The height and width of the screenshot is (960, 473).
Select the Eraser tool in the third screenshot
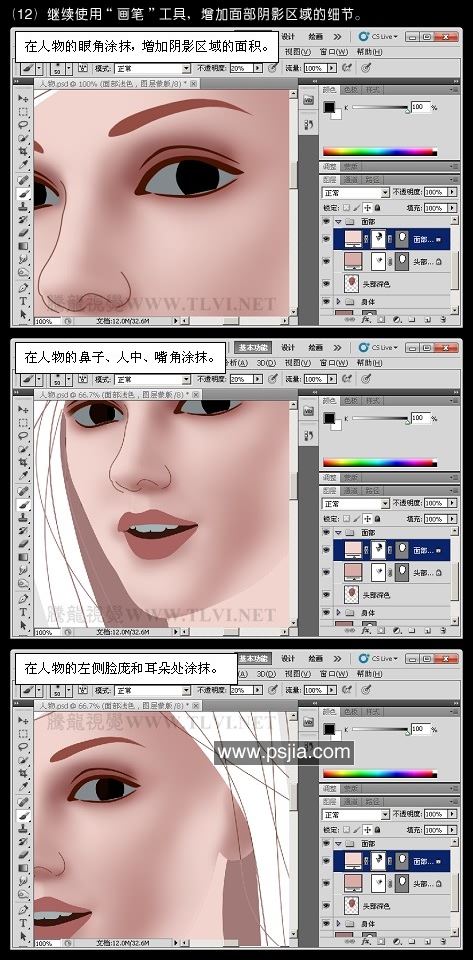(x=23, y=855)
